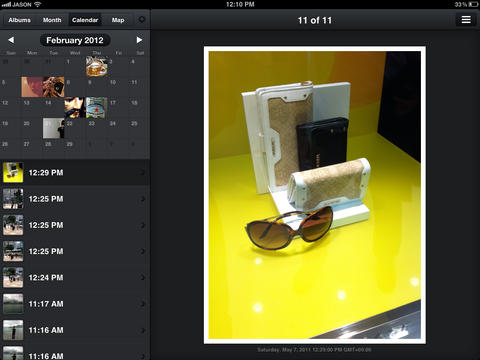Open the February 21 calendar thumbnail

(x=53, y=128)
